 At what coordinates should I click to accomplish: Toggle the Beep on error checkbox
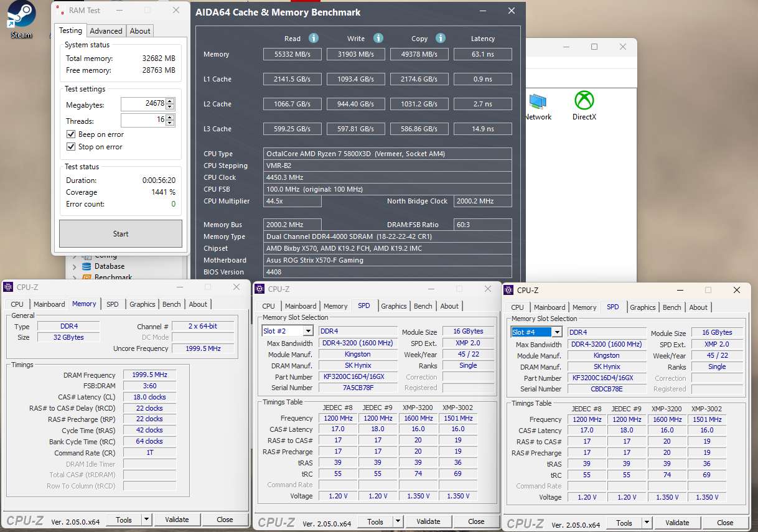pos(71,134)
